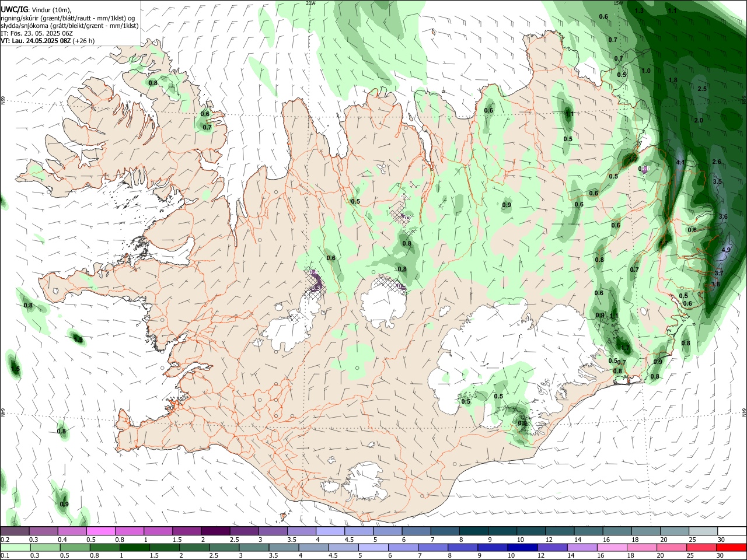Click the "0.2" scale label under top legend row

[5, 539]
